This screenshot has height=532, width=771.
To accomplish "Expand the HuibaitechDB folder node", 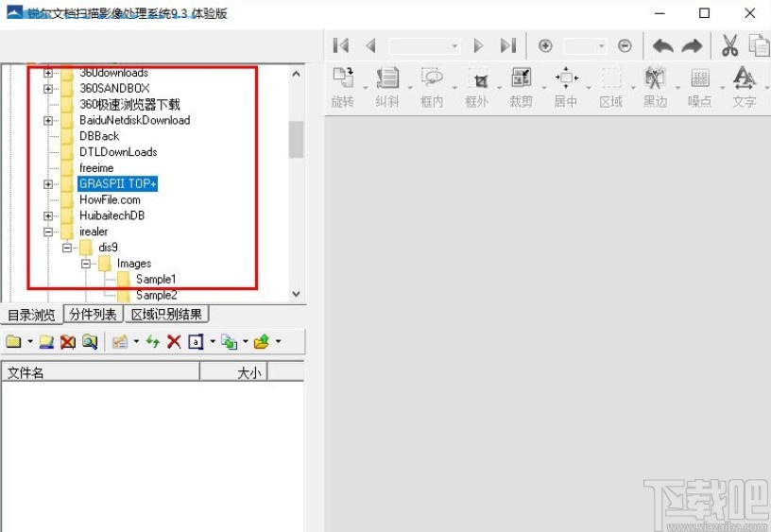I will click(x=47, y=215).
